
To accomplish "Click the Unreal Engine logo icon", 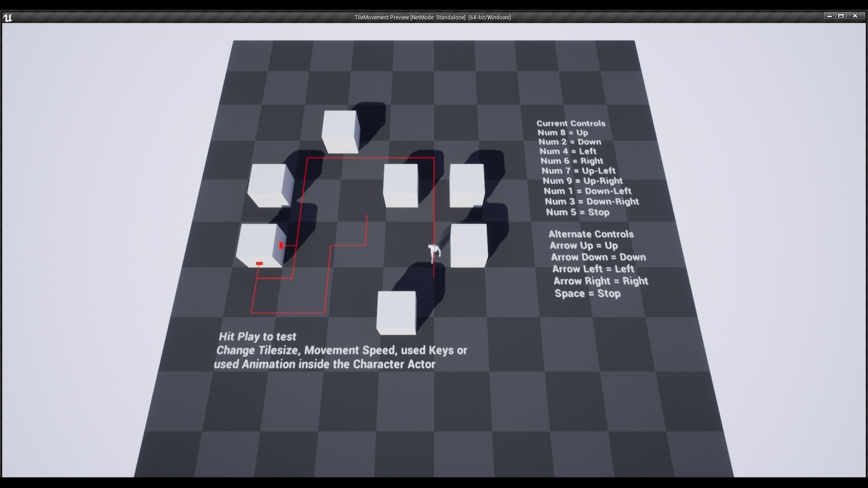I will pyautogui.click(x=7, y=18).
